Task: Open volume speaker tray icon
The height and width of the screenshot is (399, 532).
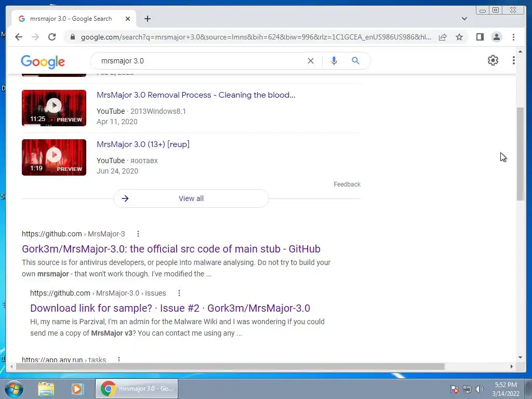Action: pyautogui.click(x=480, y=389)
